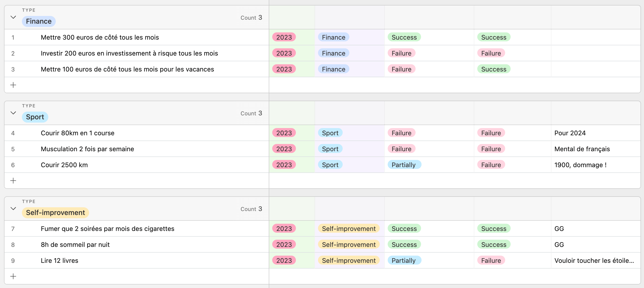Viewport: 644px width, 288px height.
Task: Click the Finance group header tag
Action: tap(39, 21)
